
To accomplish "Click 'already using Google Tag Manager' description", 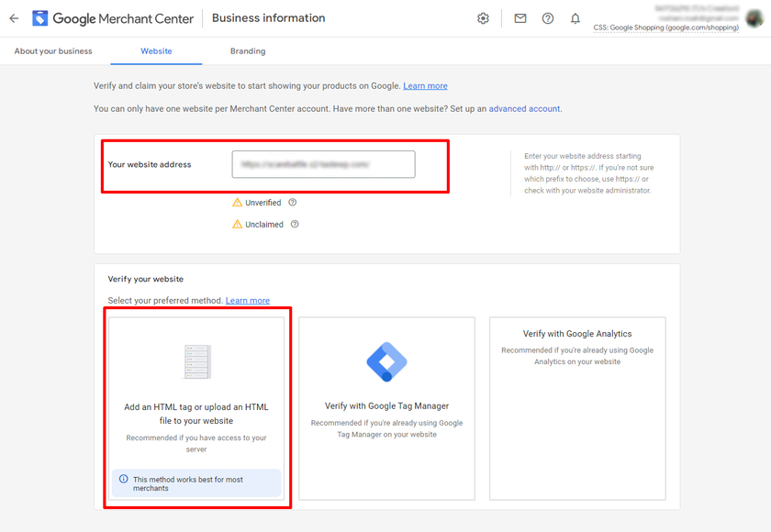I will click(x=387, y=428).
